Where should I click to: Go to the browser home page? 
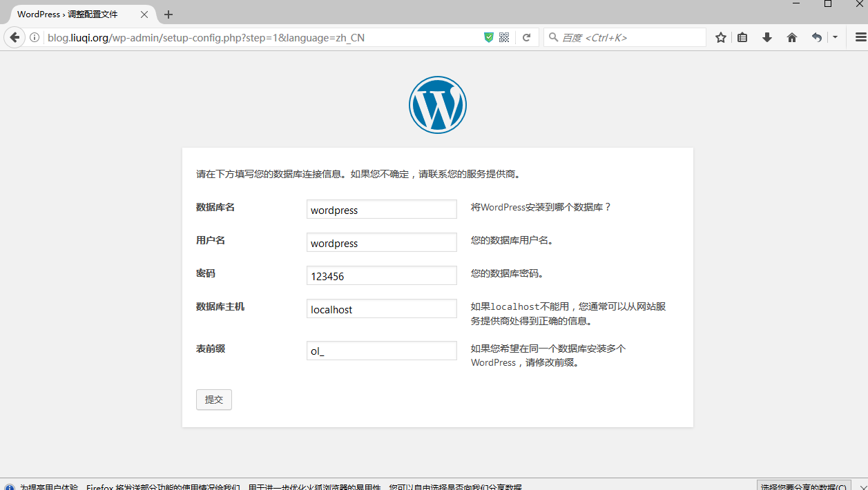(792, 38)
